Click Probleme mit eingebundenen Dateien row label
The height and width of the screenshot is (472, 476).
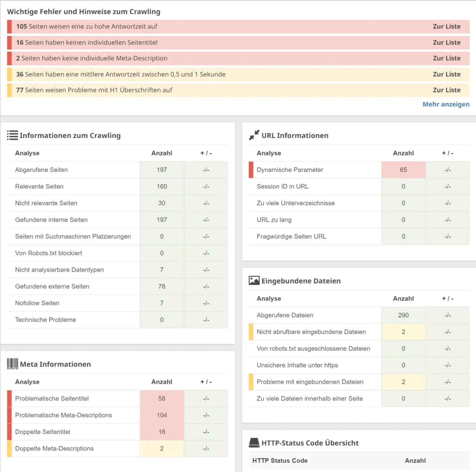(310, 382)
